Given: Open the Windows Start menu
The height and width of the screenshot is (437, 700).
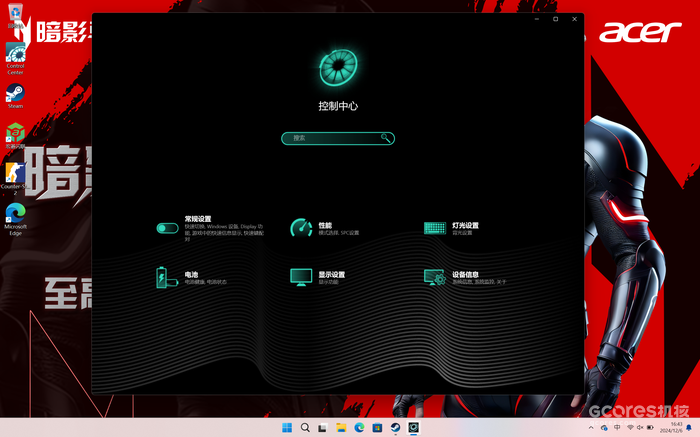Looking at the screenshot, I should tap(287, 428).
